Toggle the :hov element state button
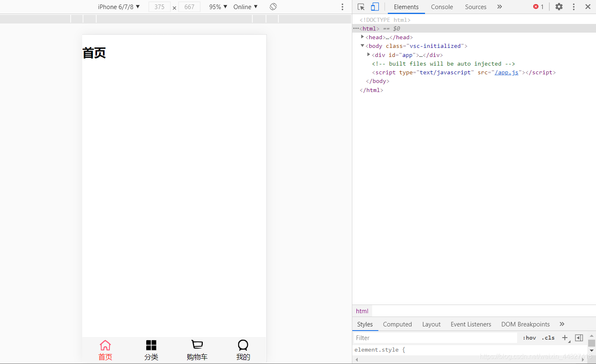The image size is (596, 364). point(530,338)
